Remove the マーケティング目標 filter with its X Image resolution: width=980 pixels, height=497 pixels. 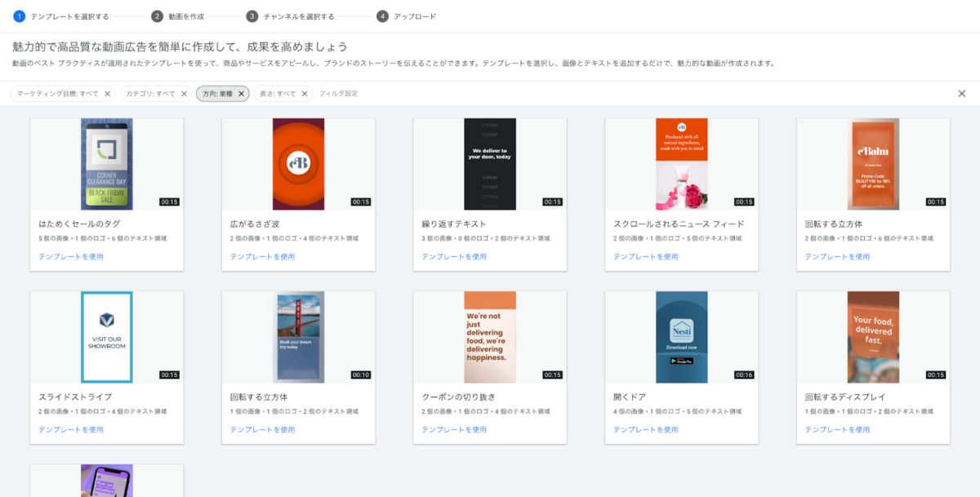pos(107,94)
